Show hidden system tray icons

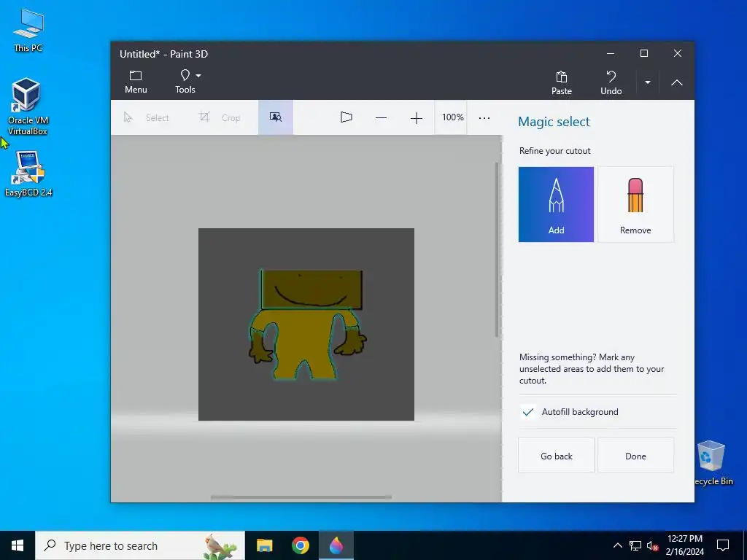pos(617,545)
